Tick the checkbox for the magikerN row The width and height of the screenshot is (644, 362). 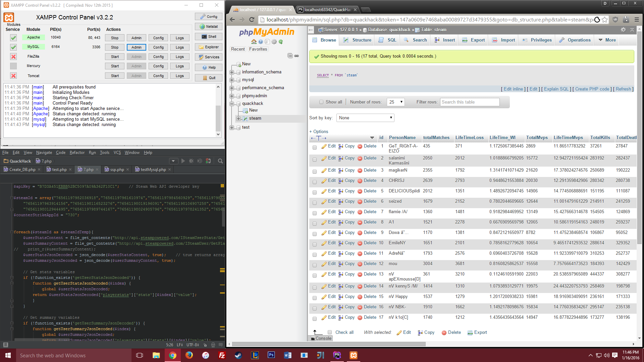coord(315,172)
